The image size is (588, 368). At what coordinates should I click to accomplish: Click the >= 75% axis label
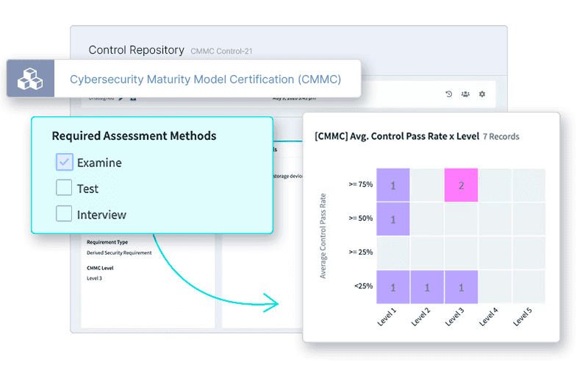[361, 185]
